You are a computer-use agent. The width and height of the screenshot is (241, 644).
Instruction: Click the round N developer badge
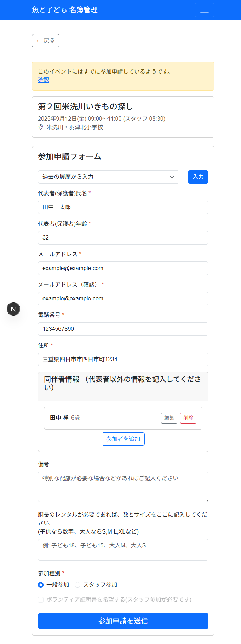(13, 309)
